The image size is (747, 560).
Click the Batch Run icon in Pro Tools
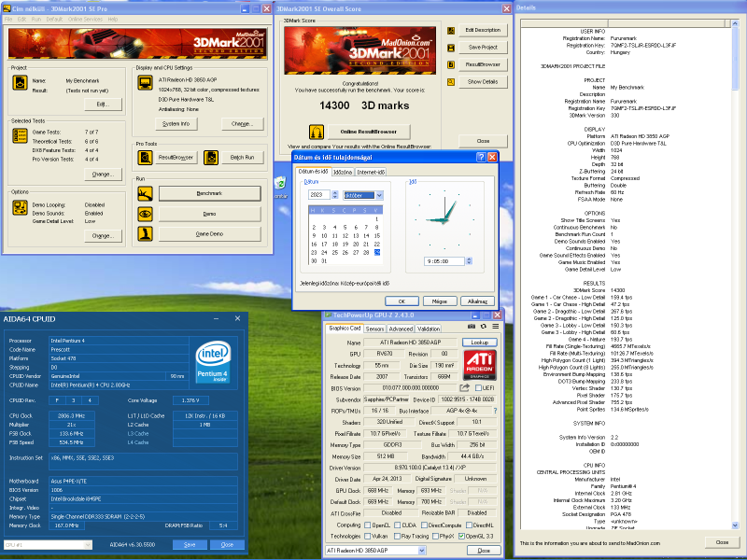coord(211,158)
